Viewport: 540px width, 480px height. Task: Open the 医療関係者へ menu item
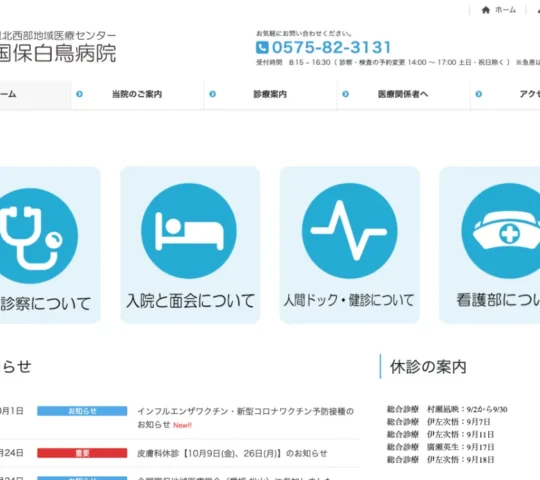[403, 94]
